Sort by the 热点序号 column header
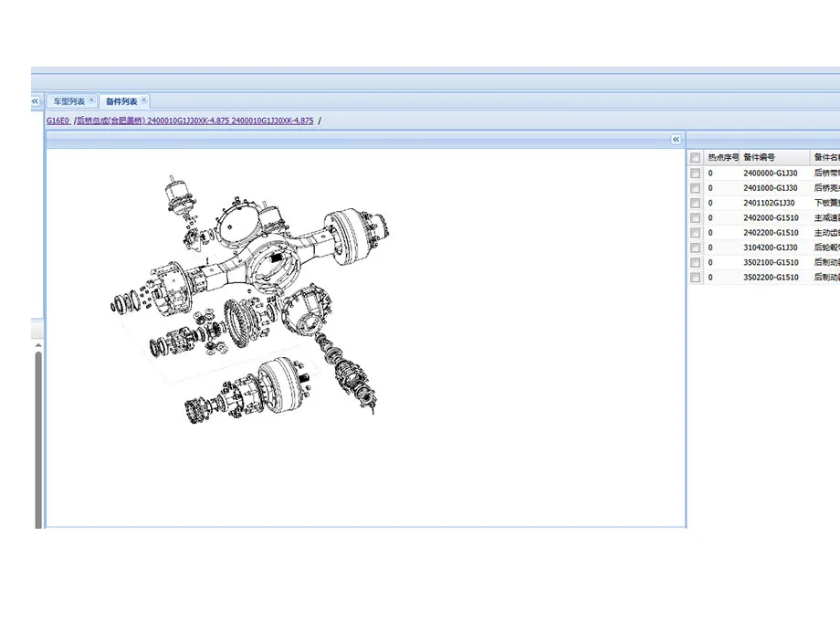The image size is (840, 621). (x=722, y=158)
